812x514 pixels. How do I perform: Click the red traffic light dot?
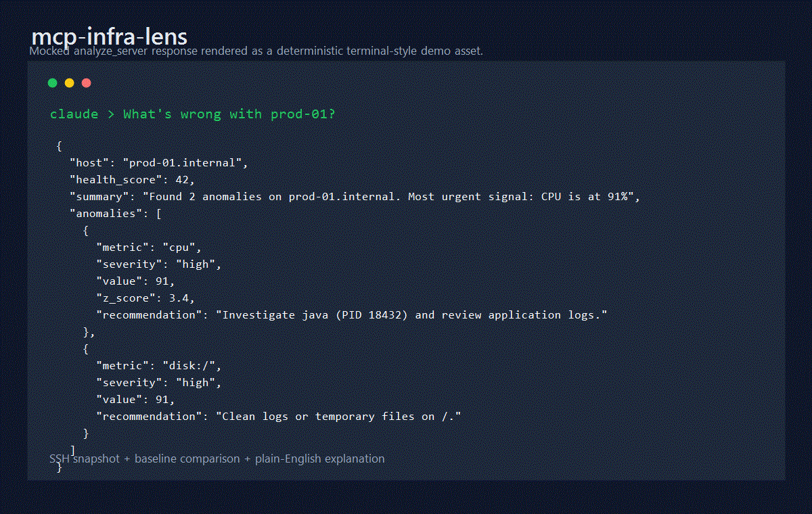(x=86, y=83)
